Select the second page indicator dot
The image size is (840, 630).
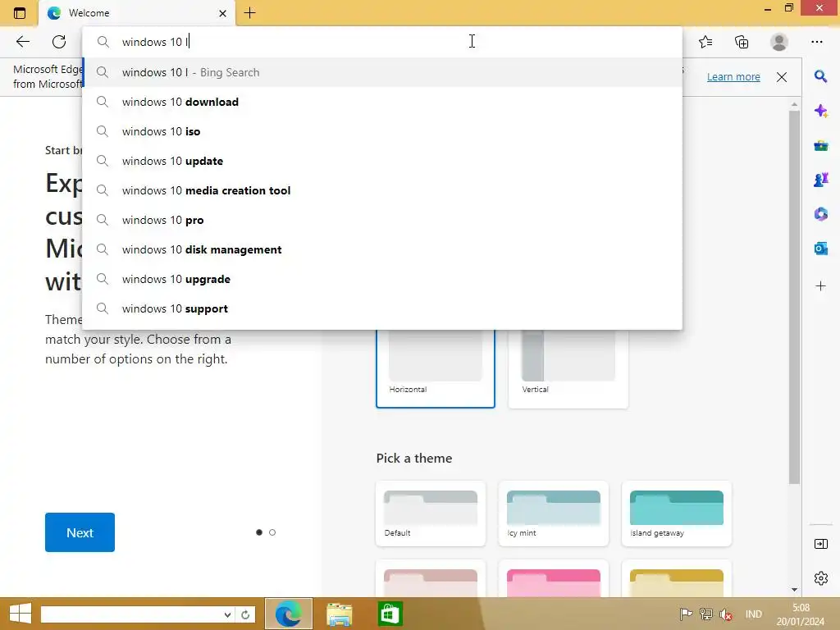click(x=272, y=532)
